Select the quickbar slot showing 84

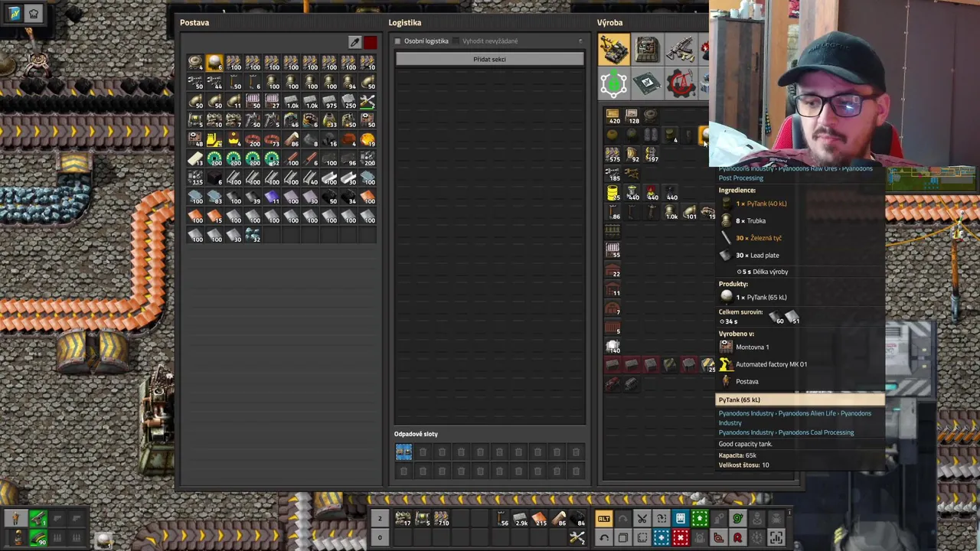tap(579, 519)
